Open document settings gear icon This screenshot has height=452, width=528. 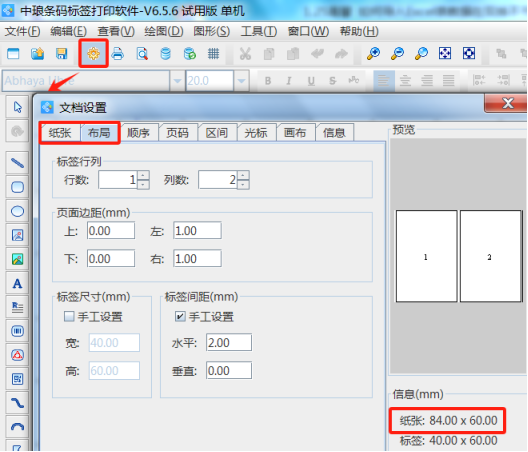click(93, 54)
